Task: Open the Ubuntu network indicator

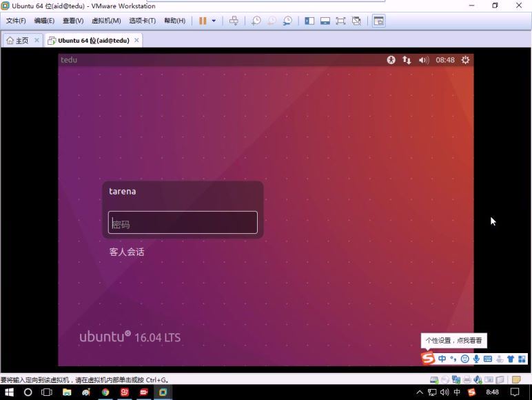Action: pos(407,60)
